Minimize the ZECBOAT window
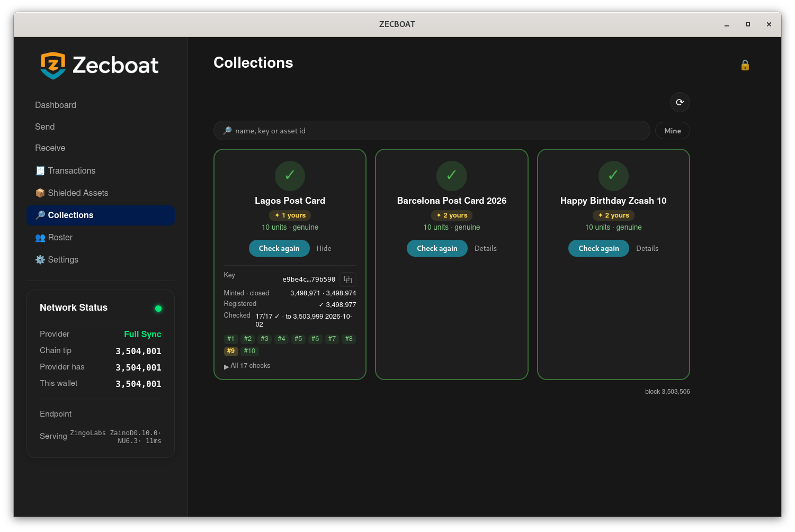This screenshot has width=795, height=532. [727, 24]
